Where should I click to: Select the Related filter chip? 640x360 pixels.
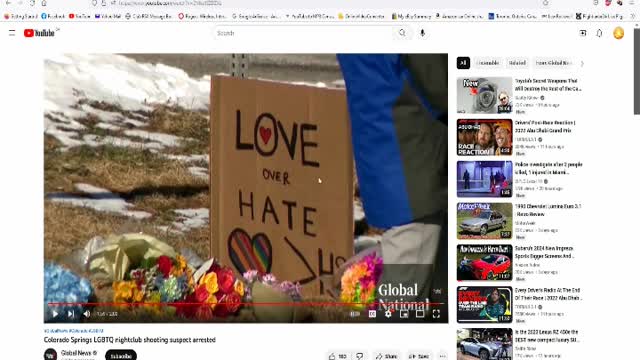click(517, 63)
